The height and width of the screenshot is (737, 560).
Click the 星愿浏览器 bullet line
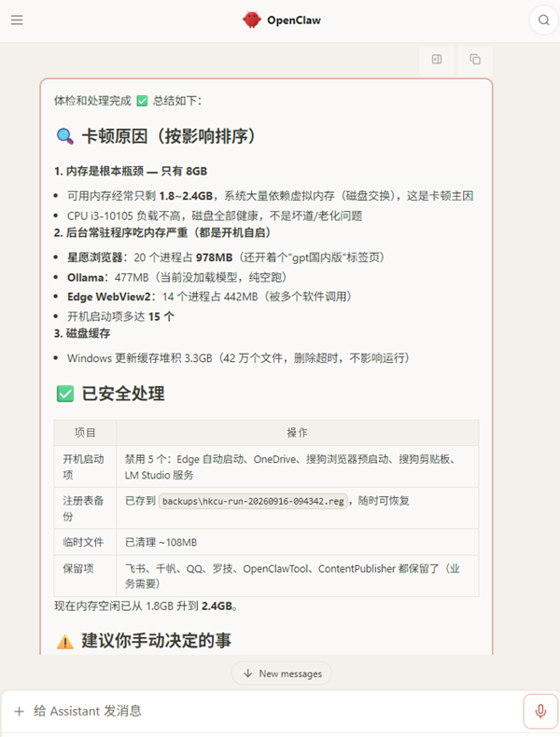pos(226,257)
